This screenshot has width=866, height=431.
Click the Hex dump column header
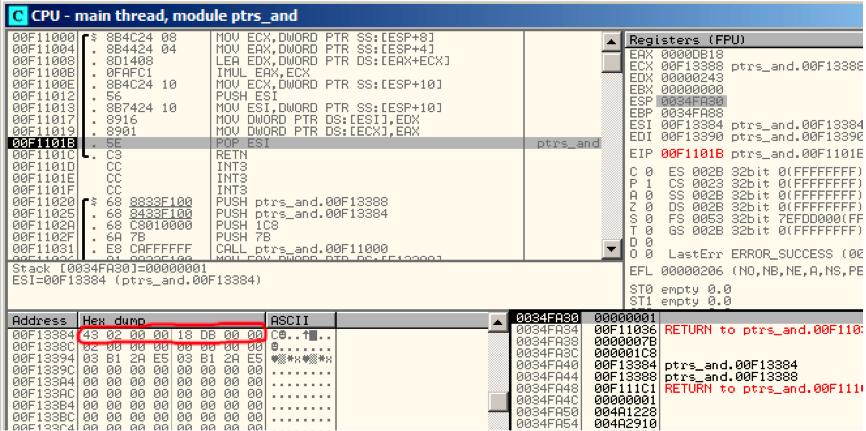point(172,320)
